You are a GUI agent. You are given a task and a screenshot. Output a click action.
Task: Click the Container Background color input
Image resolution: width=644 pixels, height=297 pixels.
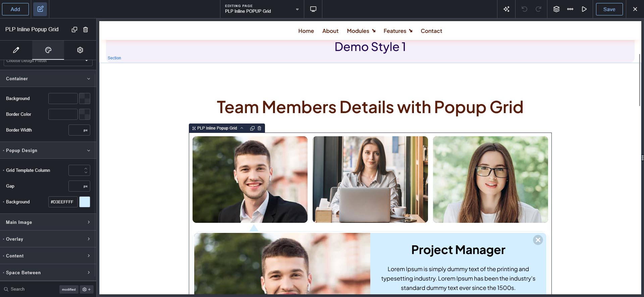pyautogui.click(x=63, y=98)
